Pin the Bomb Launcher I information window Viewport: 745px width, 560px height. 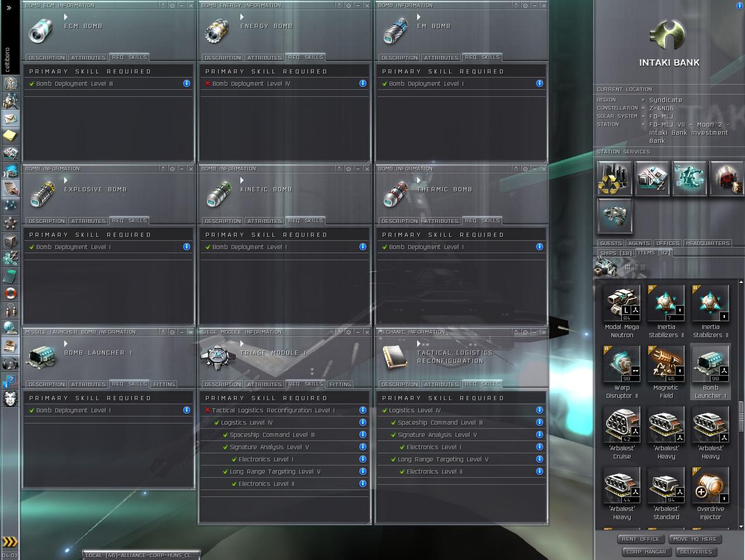click(x=172, y=332)
